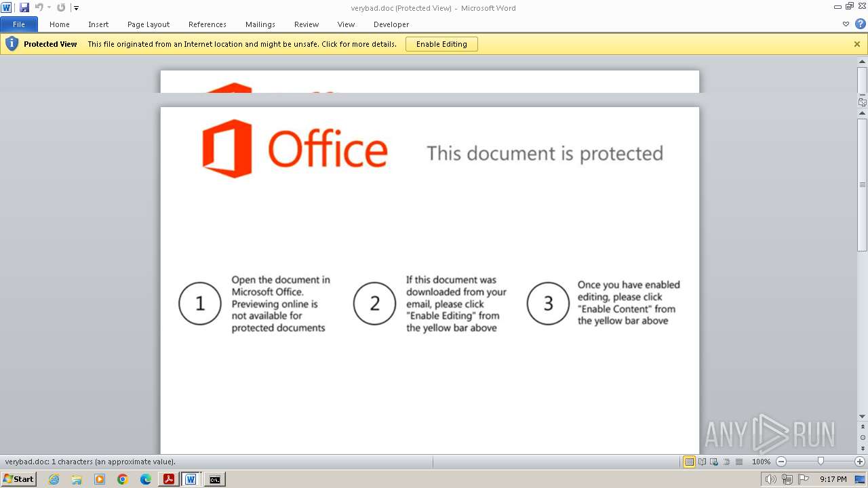Close the Protected View message bar
The height and width of the screenshot is (488, 868).
coord(857,44)
